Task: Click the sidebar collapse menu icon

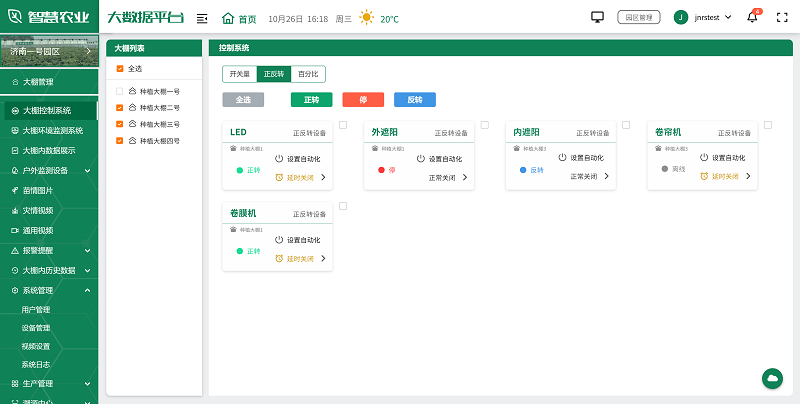Action: [202, 18]
